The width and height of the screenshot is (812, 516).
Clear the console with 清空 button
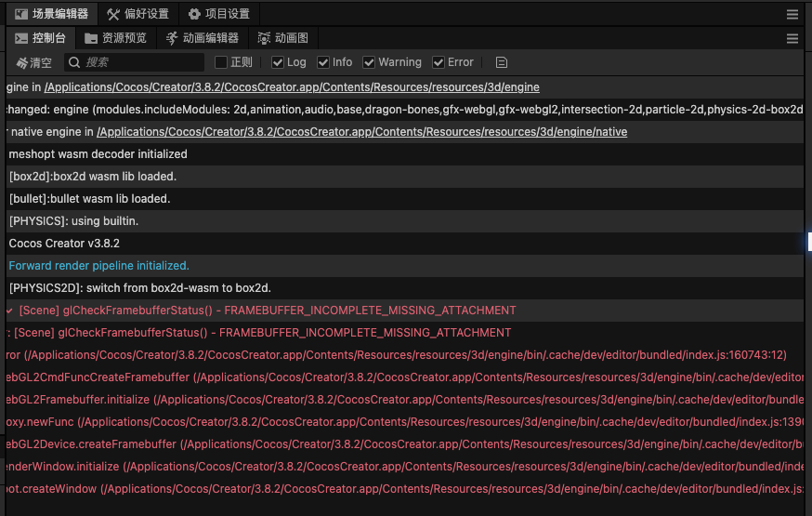(33, 62)
